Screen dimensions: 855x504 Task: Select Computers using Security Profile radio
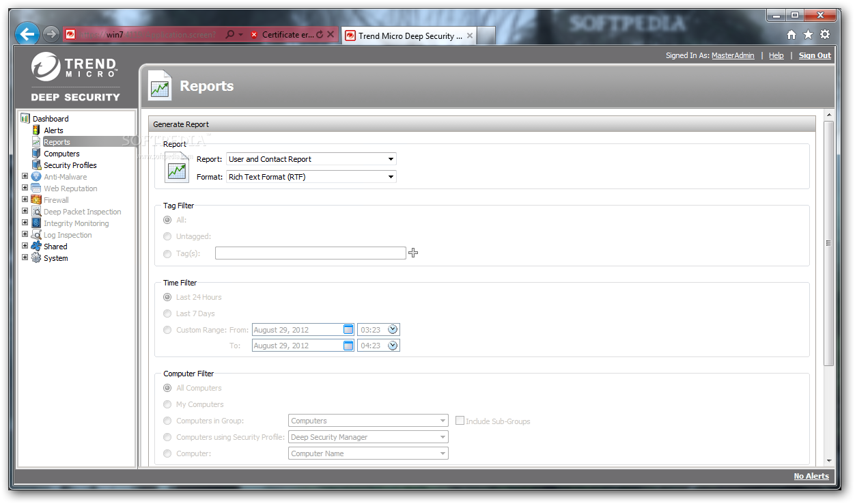(x=167, y=437)
